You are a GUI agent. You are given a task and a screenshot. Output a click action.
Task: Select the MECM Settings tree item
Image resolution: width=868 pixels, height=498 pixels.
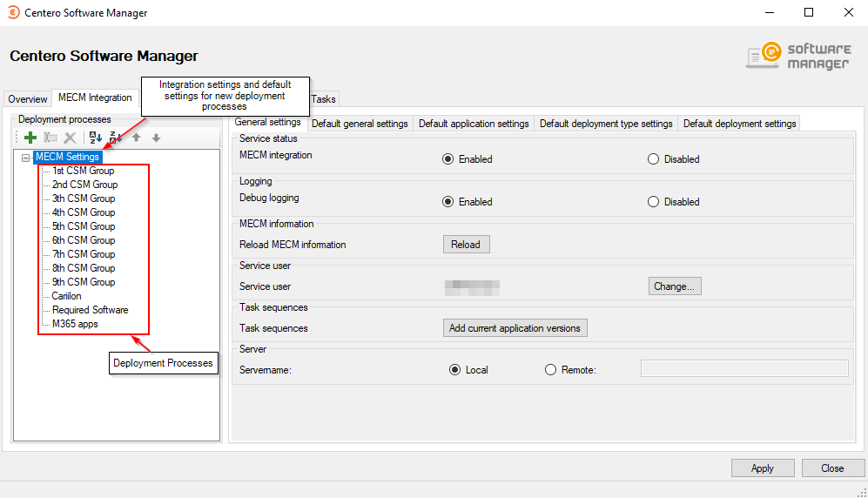pyautogui.click(x=68, y=157)
